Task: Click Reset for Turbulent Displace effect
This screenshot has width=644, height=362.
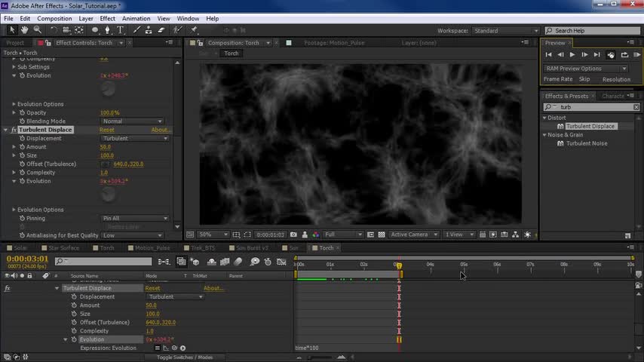Action: point(107,130)
